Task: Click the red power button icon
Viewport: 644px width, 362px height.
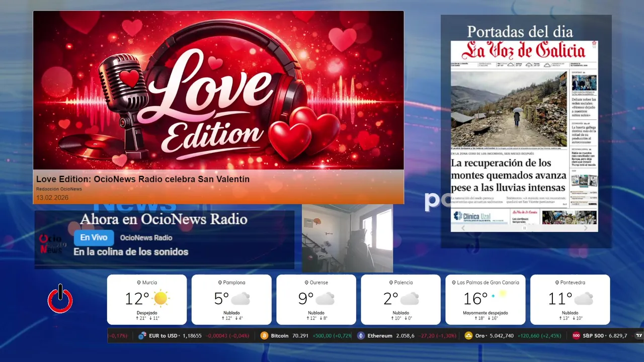Action: coord(60,299)
